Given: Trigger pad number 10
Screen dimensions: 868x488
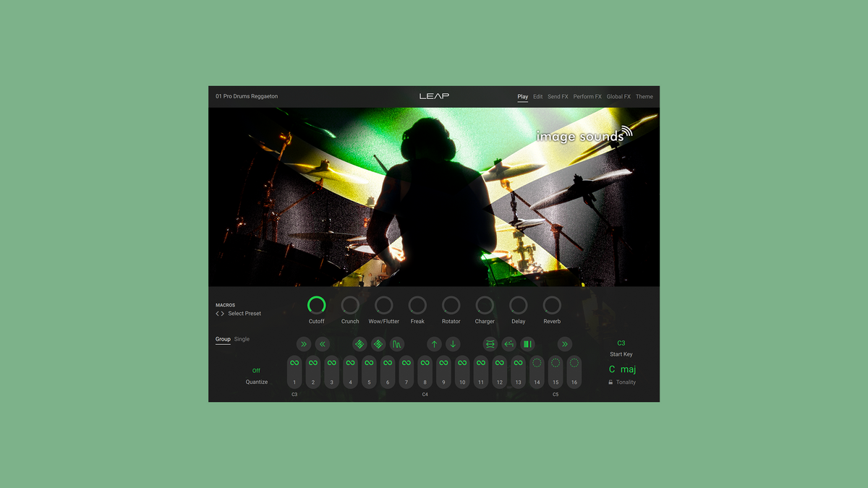Looking at the screenshot, I should point(462,372).
